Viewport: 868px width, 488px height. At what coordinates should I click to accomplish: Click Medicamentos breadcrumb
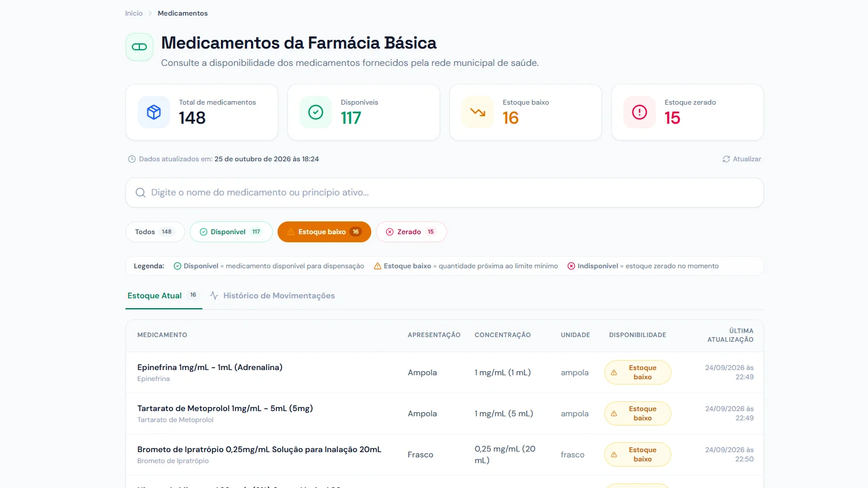(x=183, y=13)
